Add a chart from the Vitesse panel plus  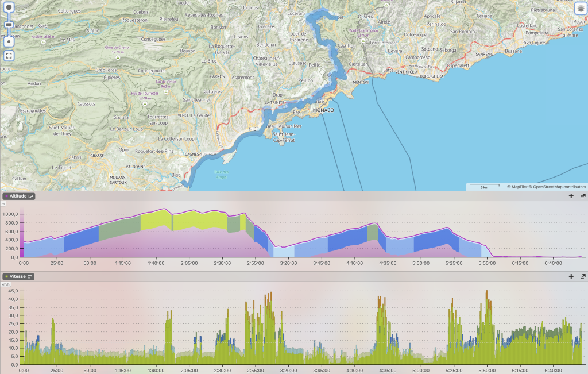pyautogui.click(x=571, y=276)
